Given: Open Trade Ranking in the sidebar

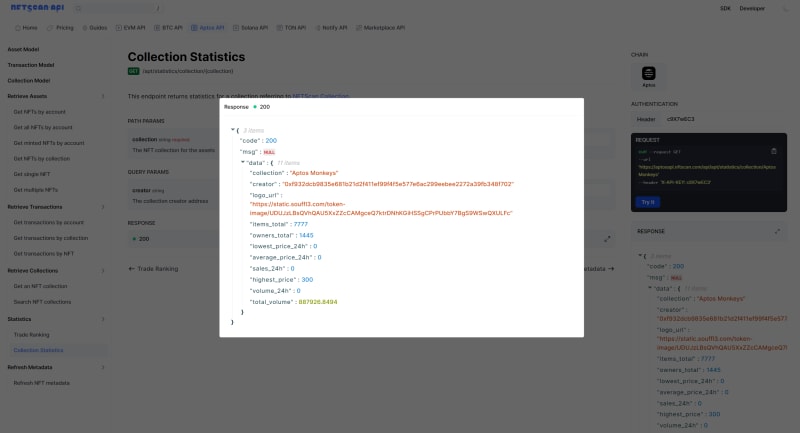Looking at the screenshot, I should pos(31,335).
